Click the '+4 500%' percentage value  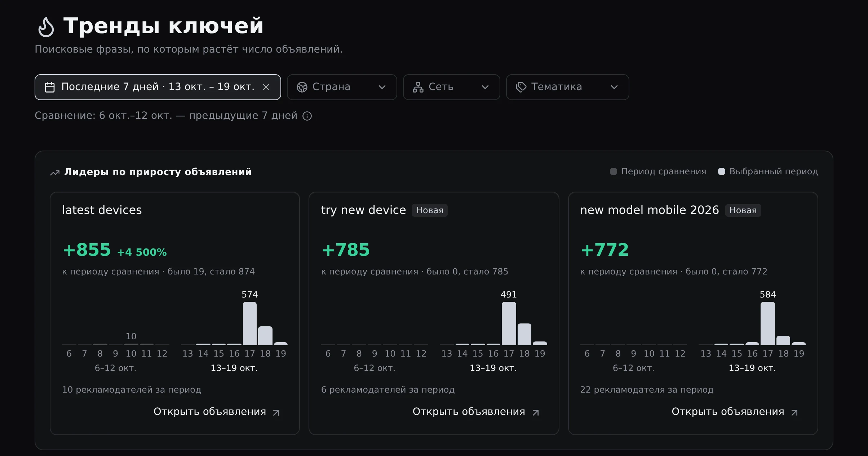point(142,252)
